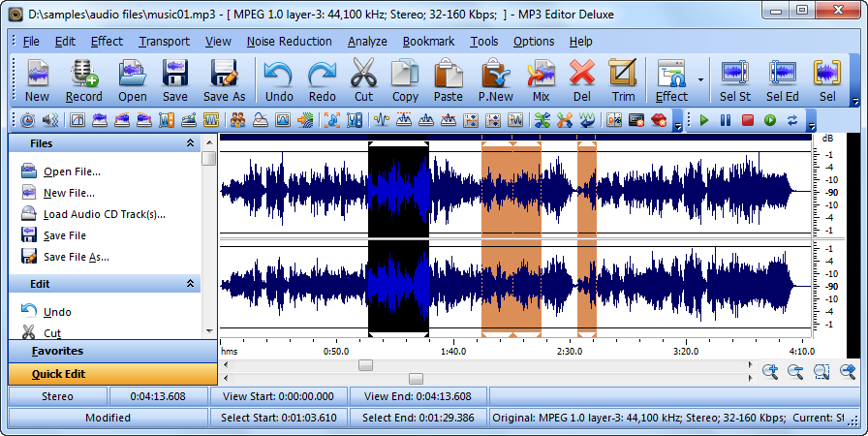The height and width of the screenshot is (436, 868).
Task: Click the Del red X icon
Action: point(582,74)
